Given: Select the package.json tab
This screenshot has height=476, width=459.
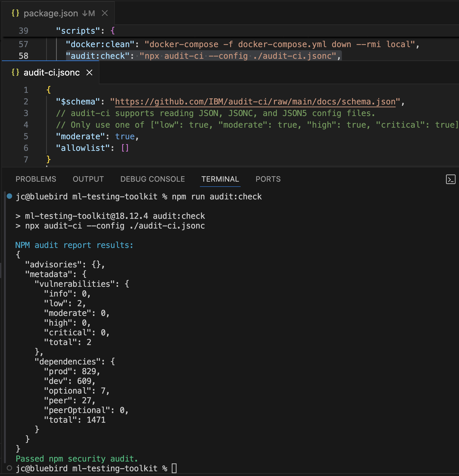Looking at the screenshot, I should click(58, 13).
